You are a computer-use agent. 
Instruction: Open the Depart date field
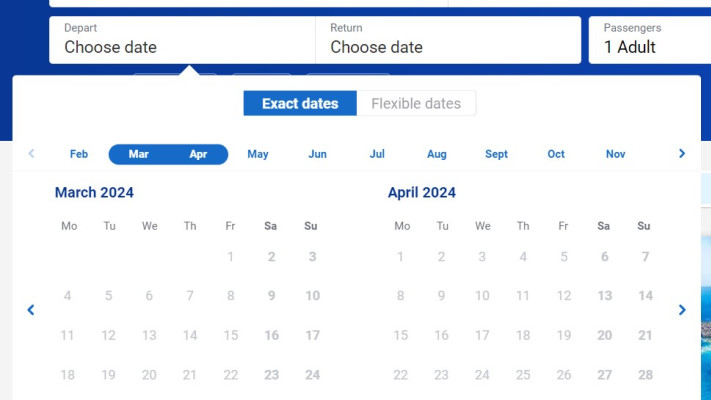tap(182, 40)
